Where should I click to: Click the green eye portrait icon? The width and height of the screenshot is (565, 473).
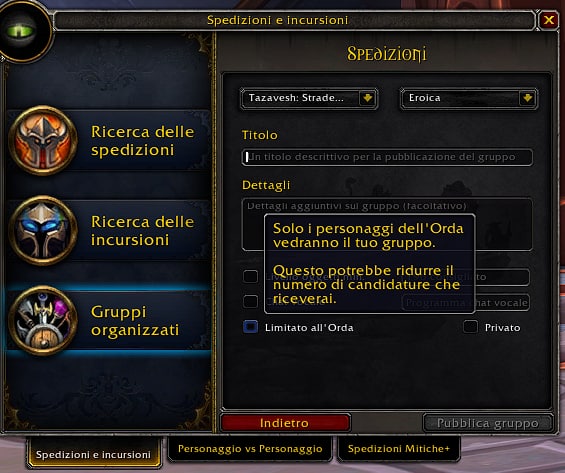22,31
